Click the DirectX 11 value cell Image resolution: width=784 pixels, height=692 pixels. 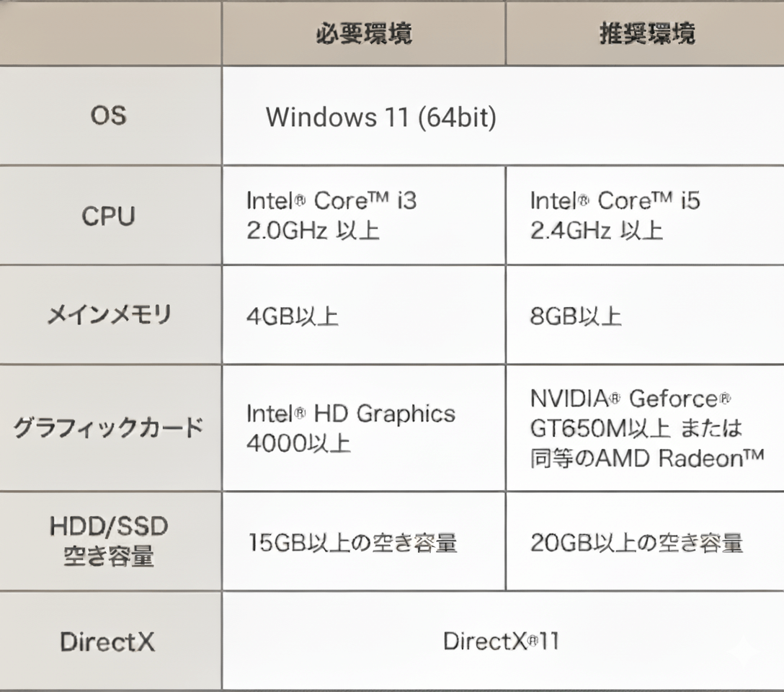(x=501, y=642)
